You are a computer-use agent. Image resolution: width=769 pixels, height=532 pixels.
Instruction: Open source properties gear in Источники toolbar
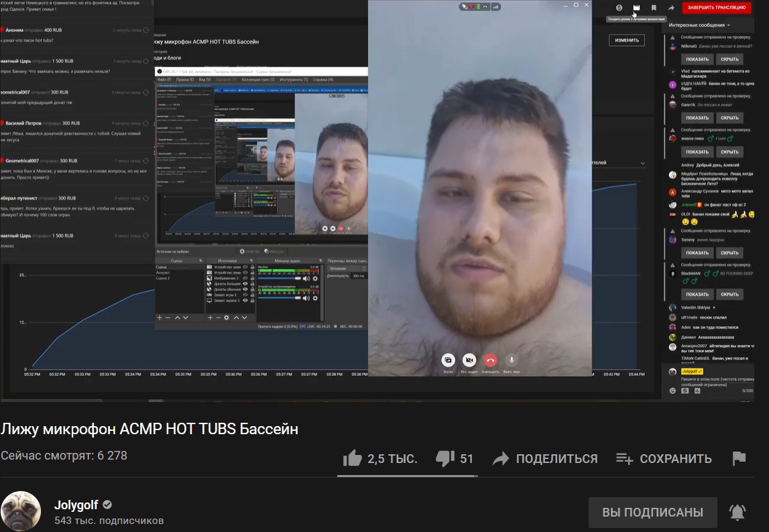227,318
